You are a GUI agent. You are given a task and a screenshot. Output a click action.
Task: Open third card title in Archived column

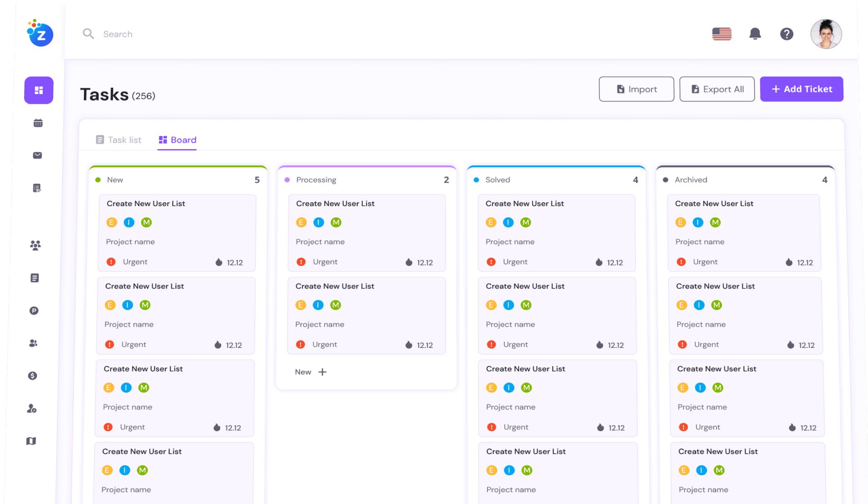click(717, 369)
